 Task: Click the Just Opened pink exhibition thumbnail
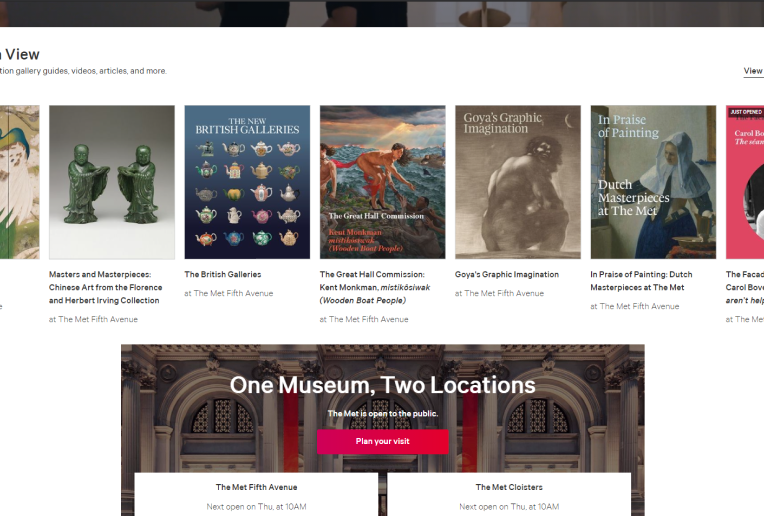pos(744,182)
